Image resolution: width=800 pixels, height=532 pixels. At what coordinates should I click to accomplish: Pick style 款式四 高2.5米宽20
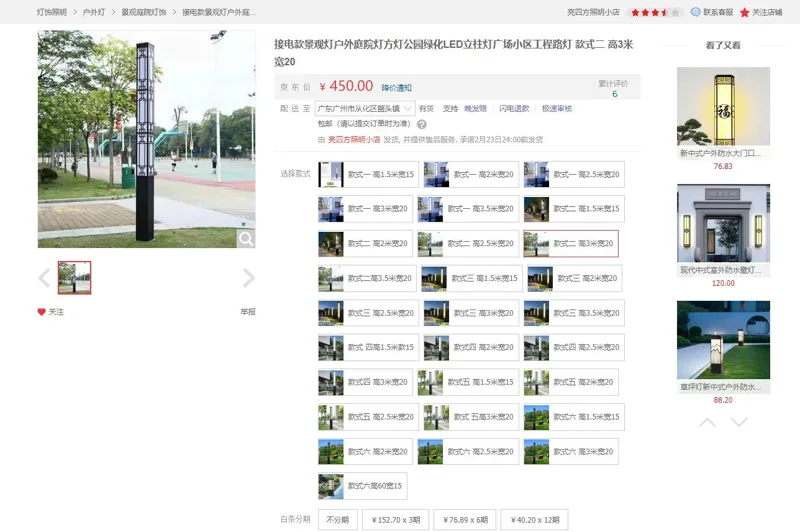[574, 347]
